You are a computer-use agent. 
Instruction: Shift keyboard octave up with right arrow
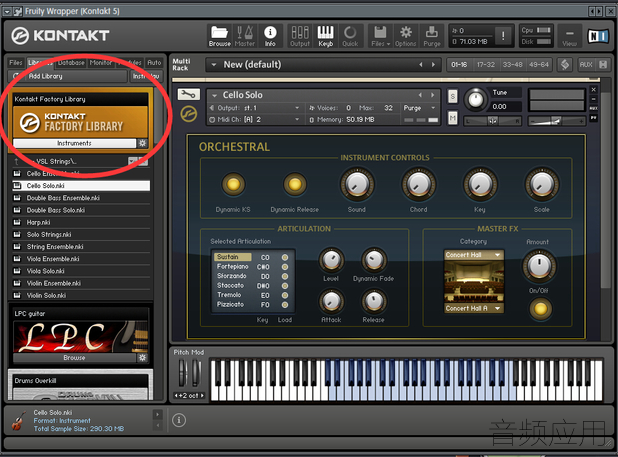click(x=202, y=395)
